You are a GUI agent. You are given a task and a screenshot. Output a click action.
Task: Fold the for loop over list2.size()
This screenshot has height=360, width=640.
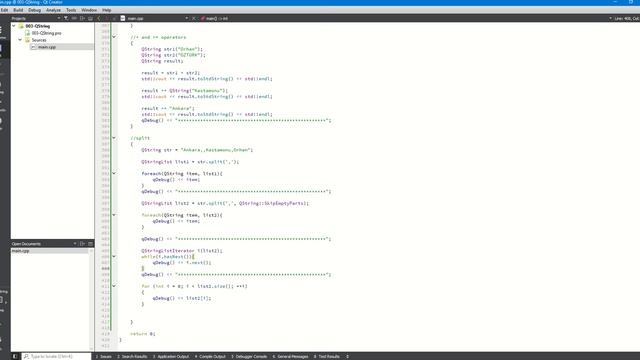pos(114,286)
